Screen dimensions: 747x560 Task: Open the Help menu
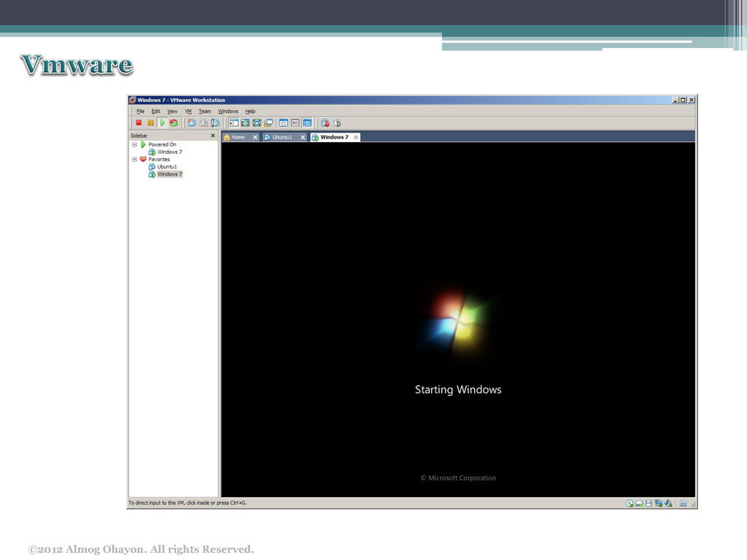[250, 112]
